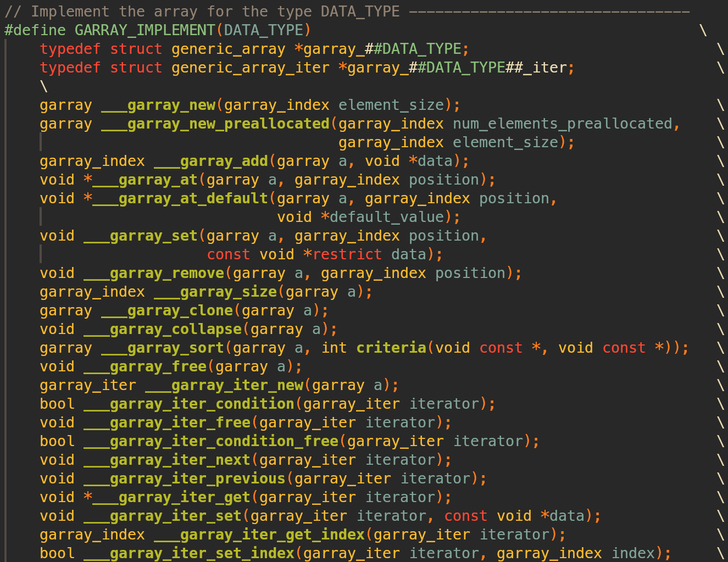Click the comment line about DATA_TYPE
Viewport: 728px width, 562px height.
point(347,12)
